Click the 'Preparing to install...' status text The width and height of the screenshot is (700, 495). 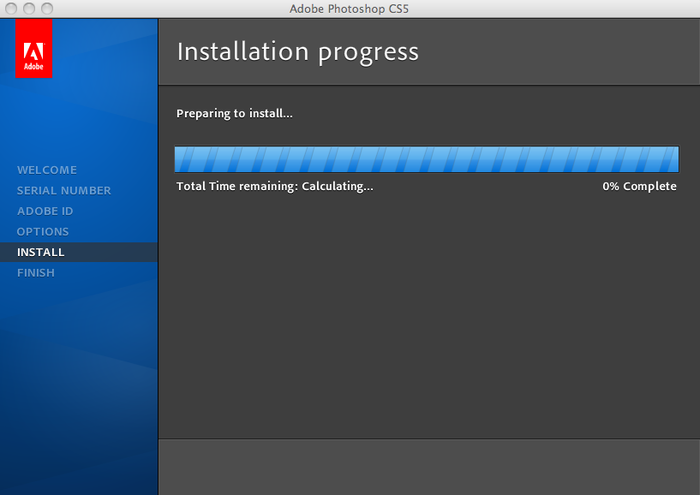coord(234,113)
